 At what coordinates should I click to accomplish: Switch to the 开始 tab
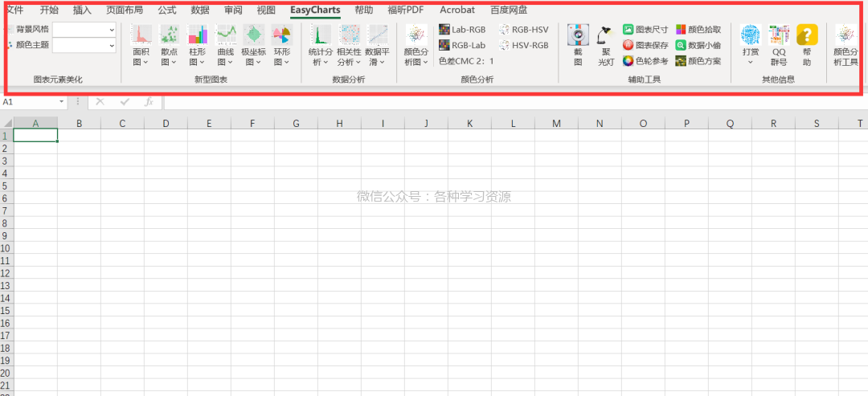click(x=49, y=10)
